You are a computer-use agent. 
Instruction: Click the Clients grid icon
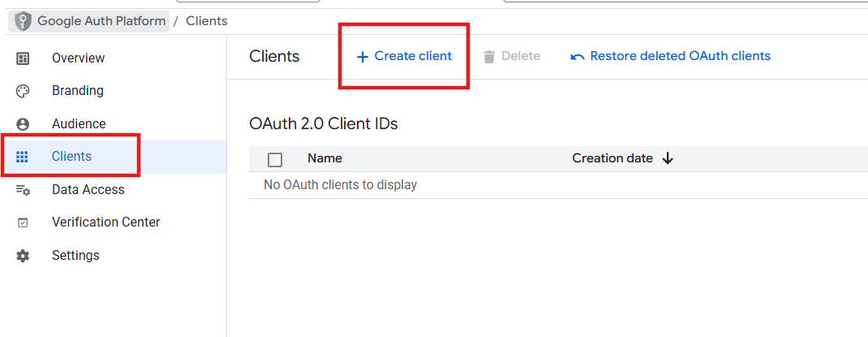coord(22,157)
